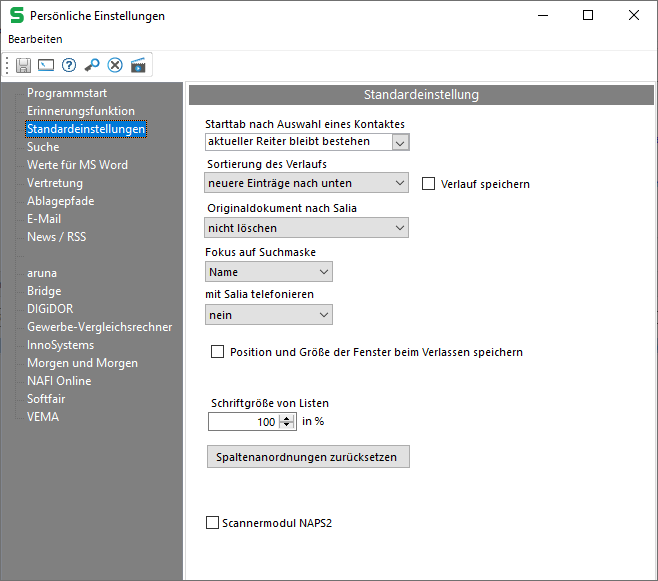Increase list font size with up arrow

(x=289, y=418)
